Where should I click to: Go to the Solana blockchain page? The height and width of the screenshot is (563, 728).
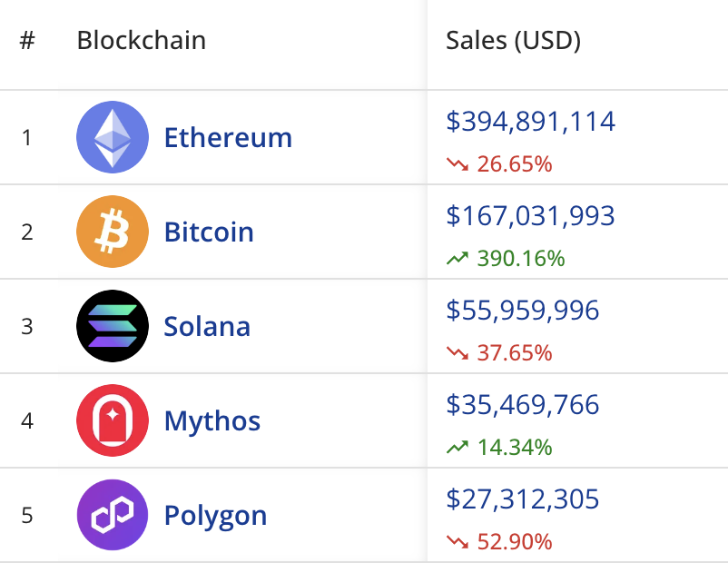click(x=207, y=327)
